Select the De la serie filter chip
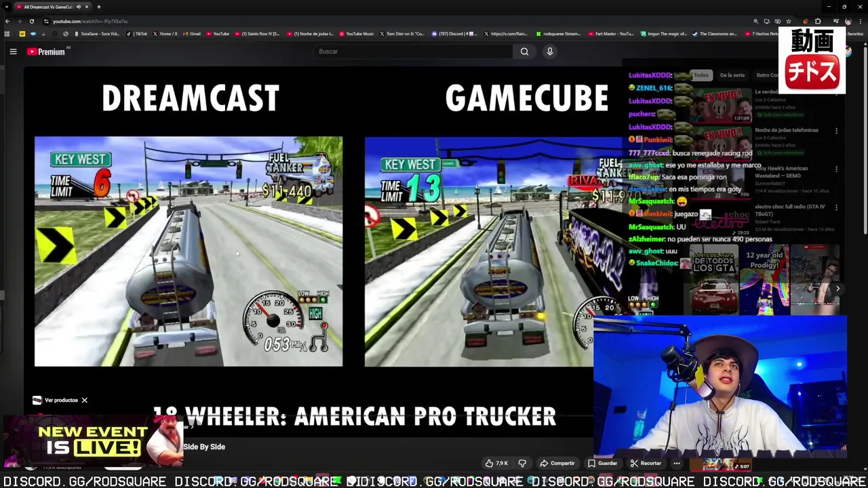This screenshot has width=868, height=488. click(732, 75)
